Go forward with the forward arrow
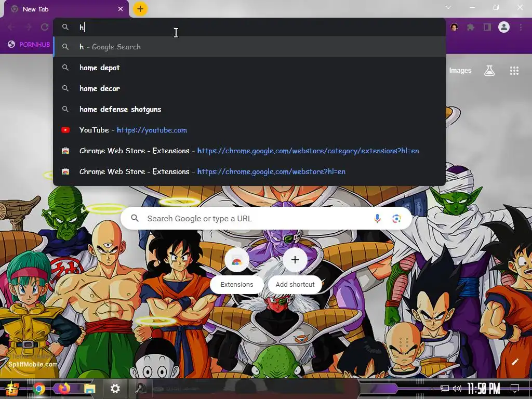The image size is (532, 399). [x=28, y=27]
